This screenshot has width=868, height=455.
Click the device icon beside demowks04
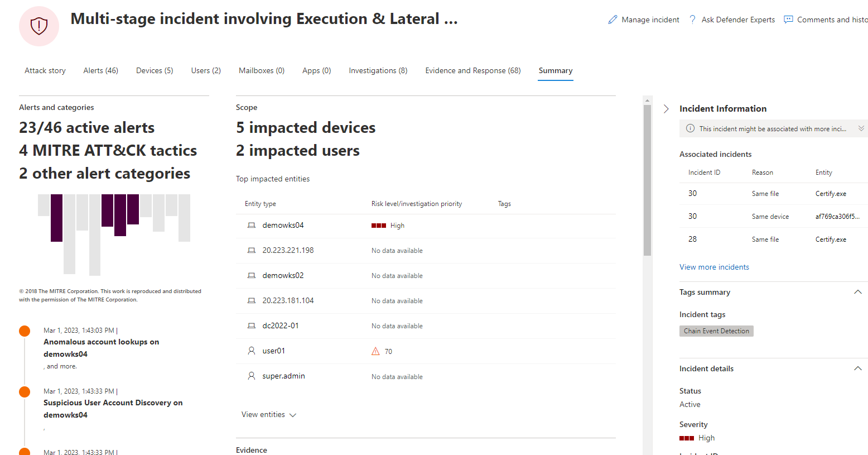(x=252, y=226)
